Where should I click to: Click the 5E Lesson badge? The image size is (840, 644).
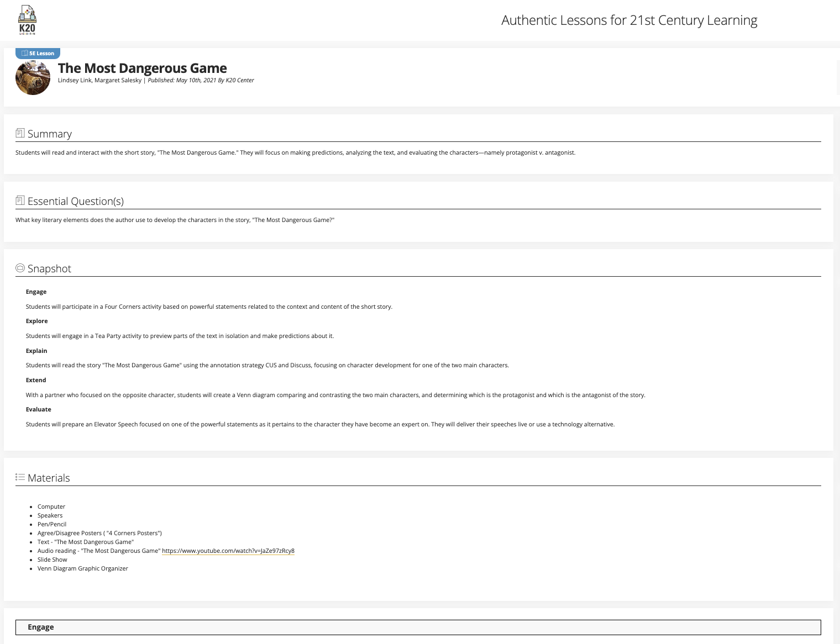pyautogui.click(x=38, y=54)
